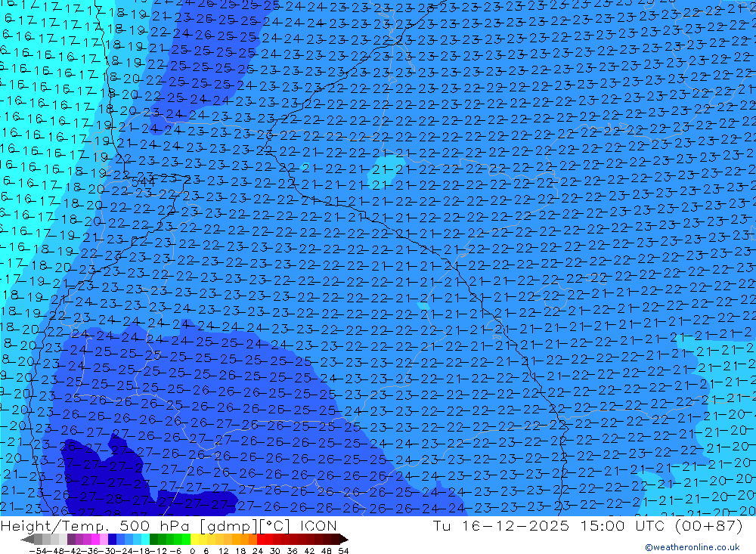
Task: Click the dark navy blue legend swatch
Action: click(x=112, y=539)
